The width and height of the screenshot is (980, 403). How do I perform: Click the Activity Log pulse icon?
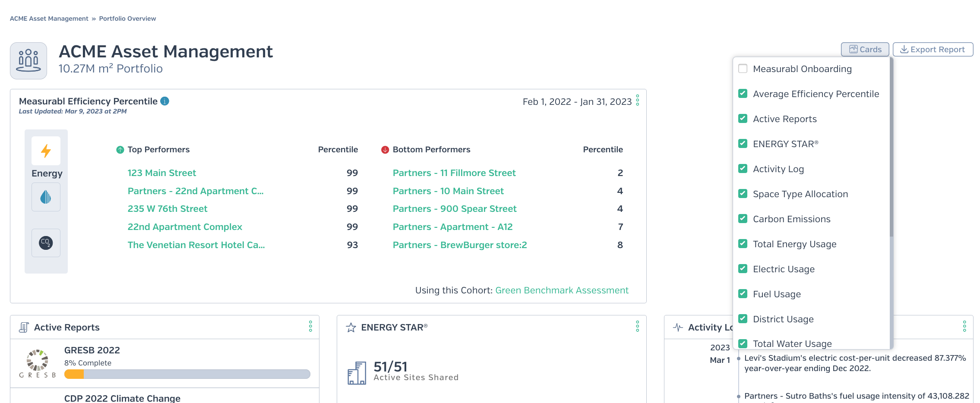pos(678,327)
